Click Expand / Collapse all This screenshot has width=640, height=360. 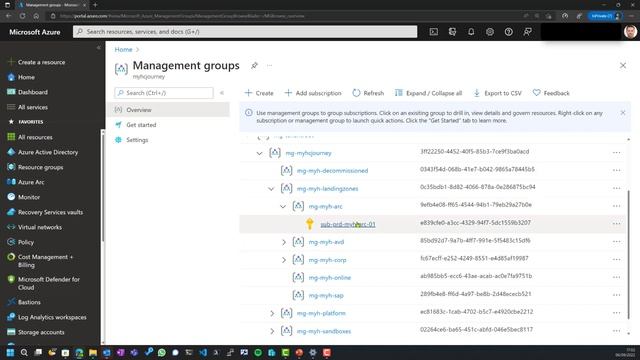[429, 93]
